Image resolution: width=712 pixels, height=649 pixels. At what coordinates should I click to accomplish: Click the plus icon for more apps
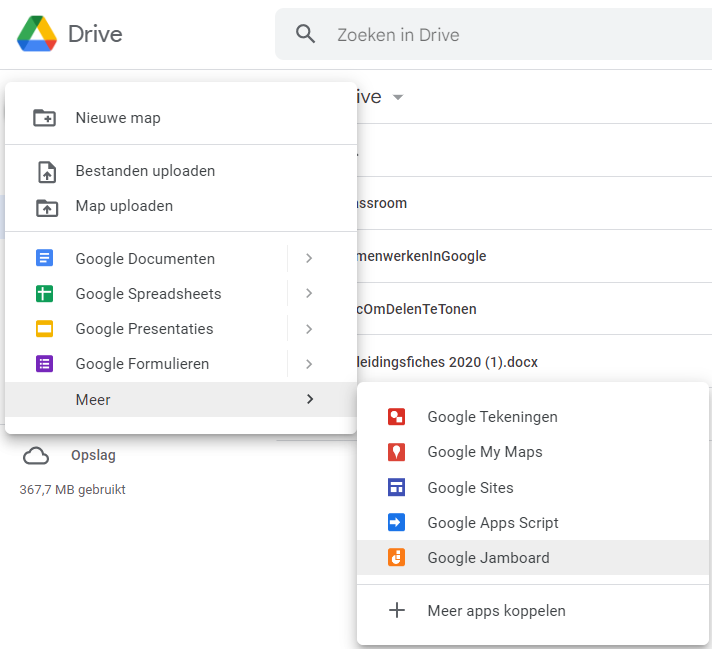click(x=397, y=610)
